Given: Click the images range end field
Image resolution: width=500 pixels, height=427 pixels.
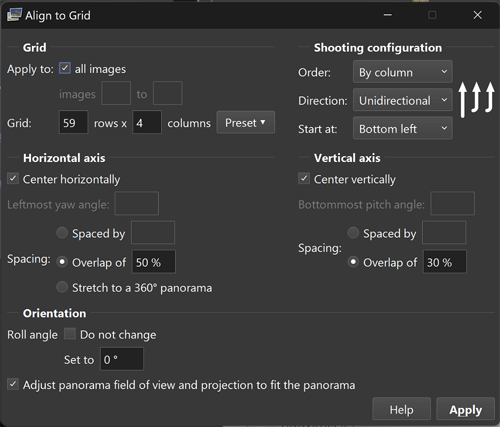Looking at the screenshot, I should pos(168,94).
